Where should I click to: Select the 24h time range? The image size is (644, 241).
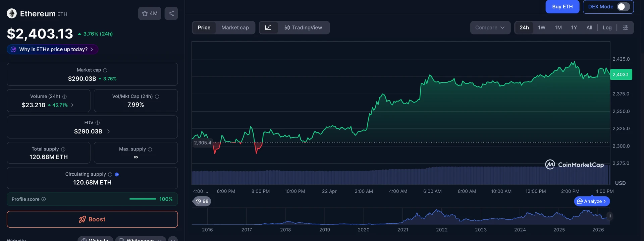click(x=524, y=27)
